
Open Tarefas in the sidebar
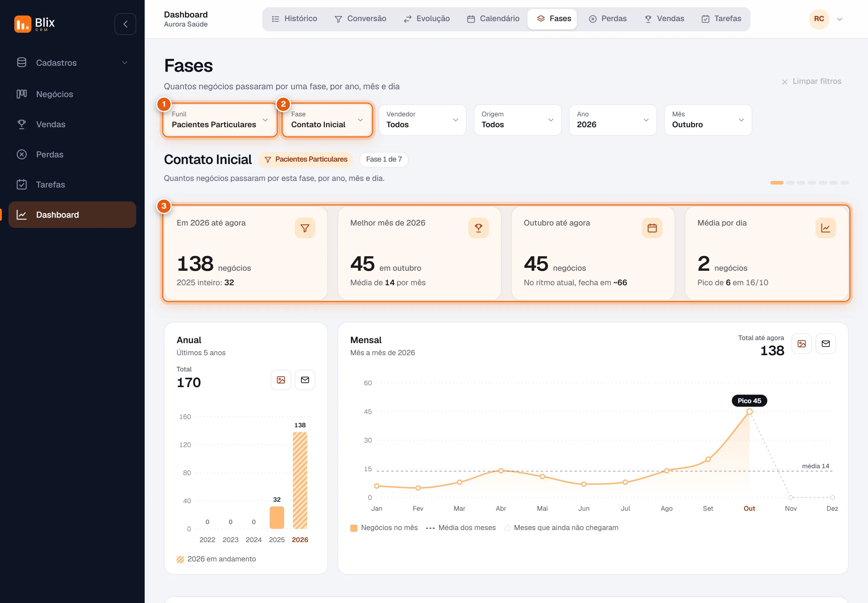tap(72, 185)
